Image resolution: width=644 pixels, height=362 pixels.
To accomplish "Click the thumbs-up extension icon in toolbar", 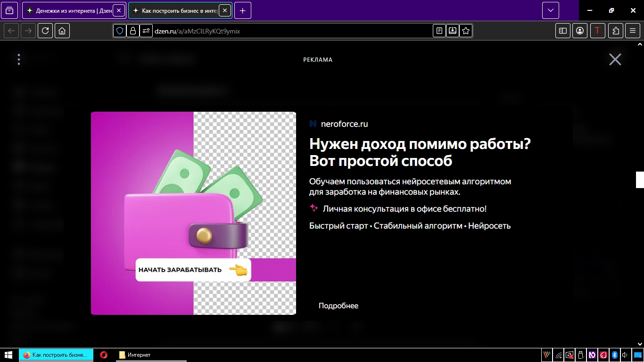I will coord(615,31).
